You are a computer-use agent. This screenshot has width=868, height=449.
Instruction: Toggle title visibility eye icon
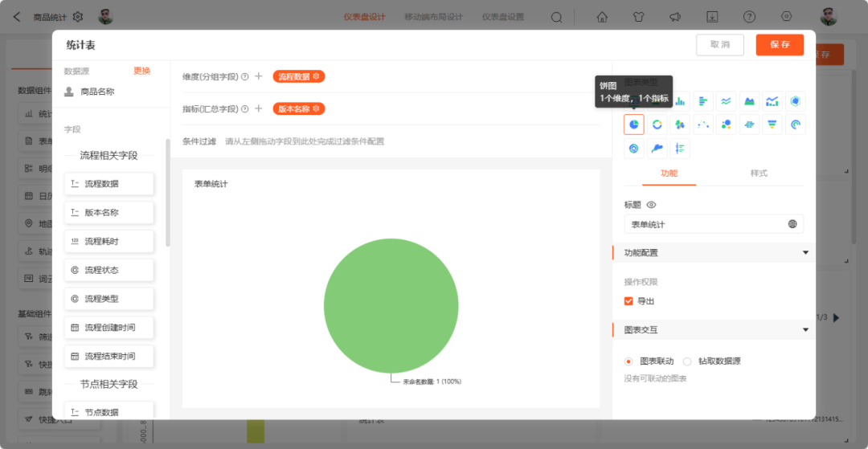(651, 205)
